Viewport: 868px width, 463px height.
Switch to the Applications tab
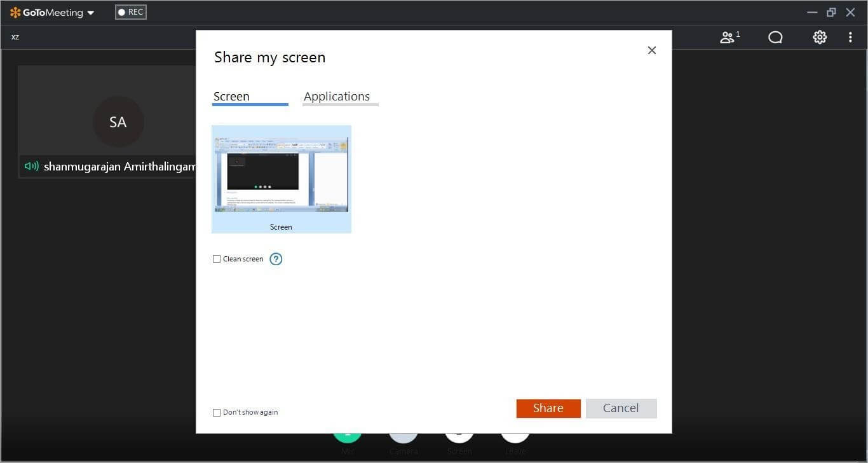(337, 96)
